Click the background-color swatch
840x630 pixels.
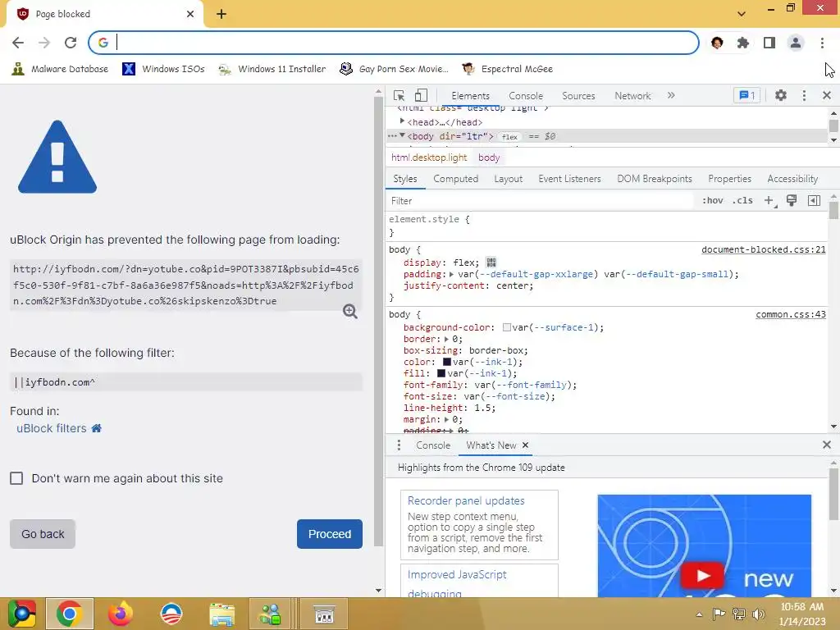[506, 327]
